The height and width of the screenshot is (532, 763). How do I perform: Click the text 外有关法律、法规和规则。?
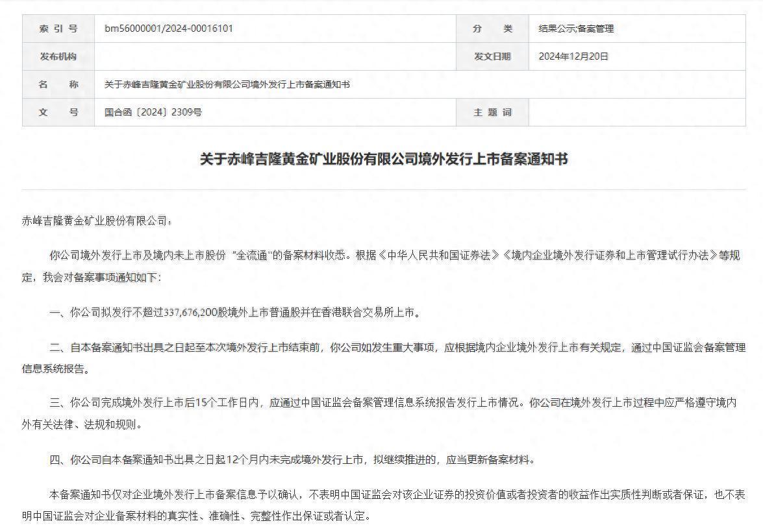point(82,424)
